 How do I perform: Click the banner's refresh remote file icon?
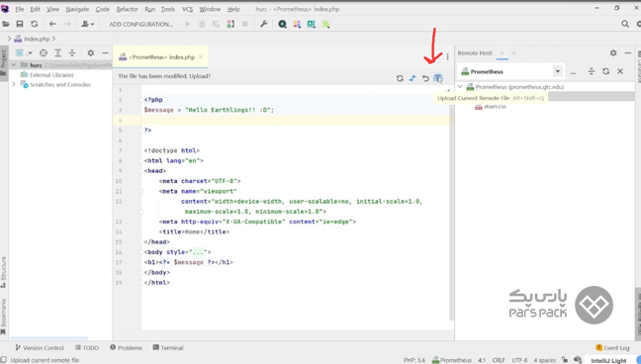tap(400, 78)
